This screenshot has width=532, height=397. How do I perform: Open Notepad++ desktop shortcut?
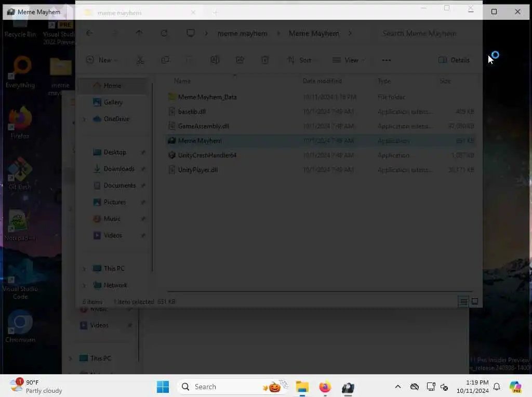pyautogui.click(x=20, y=225)
